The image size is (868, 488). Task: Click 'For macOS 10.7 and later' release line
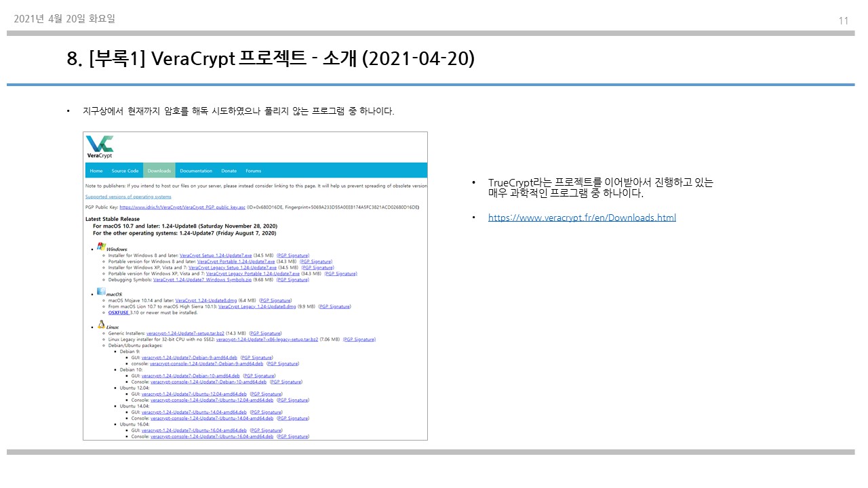184,226
